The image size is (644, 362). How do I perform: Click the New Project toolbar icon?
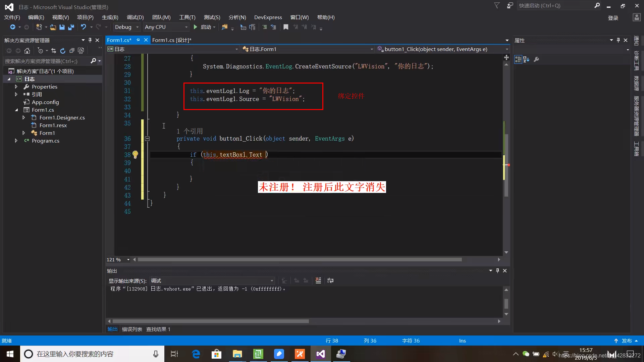click(39, 27)
